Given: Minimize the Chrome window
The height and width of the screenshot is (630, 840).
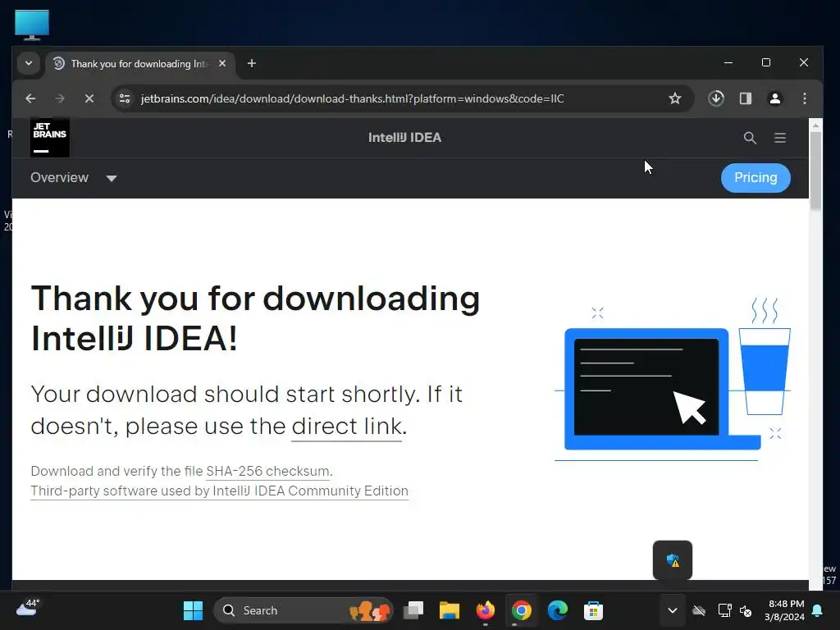Looking at the screenshot, I should click(728, 62).
